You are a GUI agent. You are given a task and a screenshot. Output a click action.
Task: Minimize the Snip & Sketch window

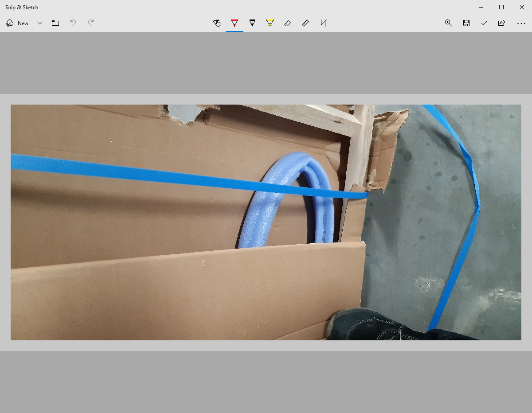point(481,7)
